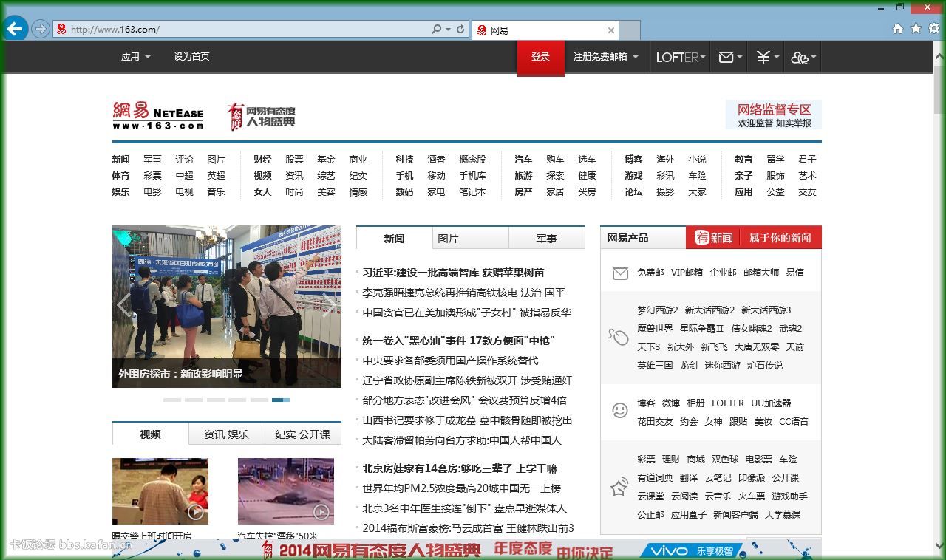Screen dimensions: 946x560
Task: Click 教育 in navigation menu
Action: pyautogui.click(x=743, y=160)
